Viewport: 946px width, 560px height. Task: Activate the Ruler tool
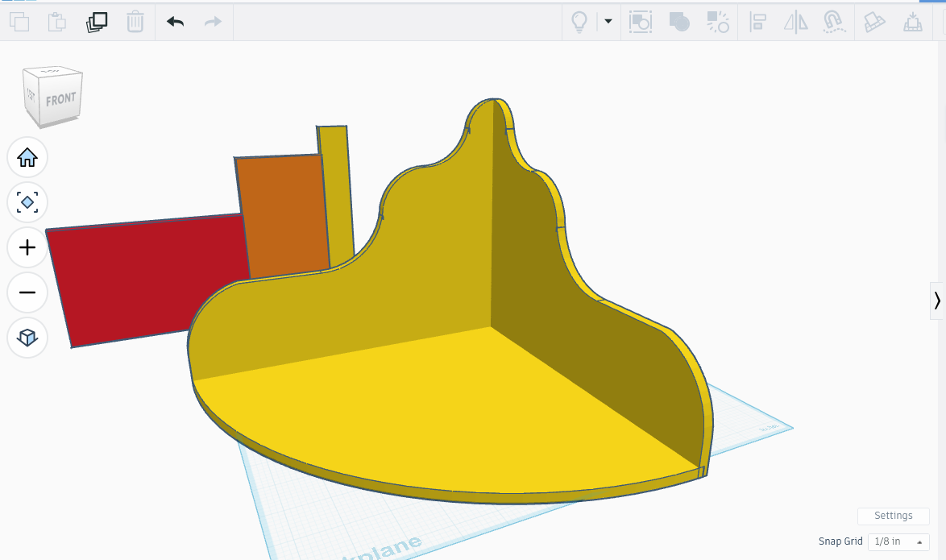pyautogui.click(x=913, y=22)
